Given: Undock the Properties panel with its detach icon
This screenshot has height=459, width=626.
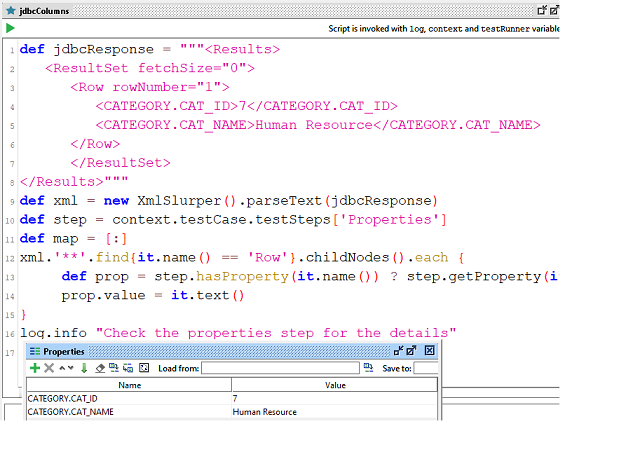Looking at the screenshot, I should click(398, 351).
